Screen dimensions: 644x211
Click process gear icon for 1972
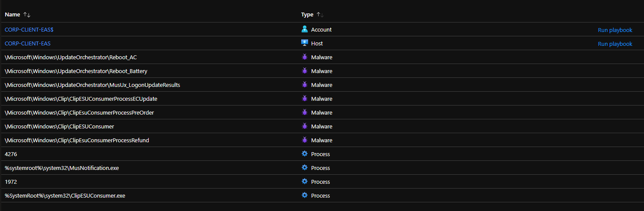coord(305,182)
